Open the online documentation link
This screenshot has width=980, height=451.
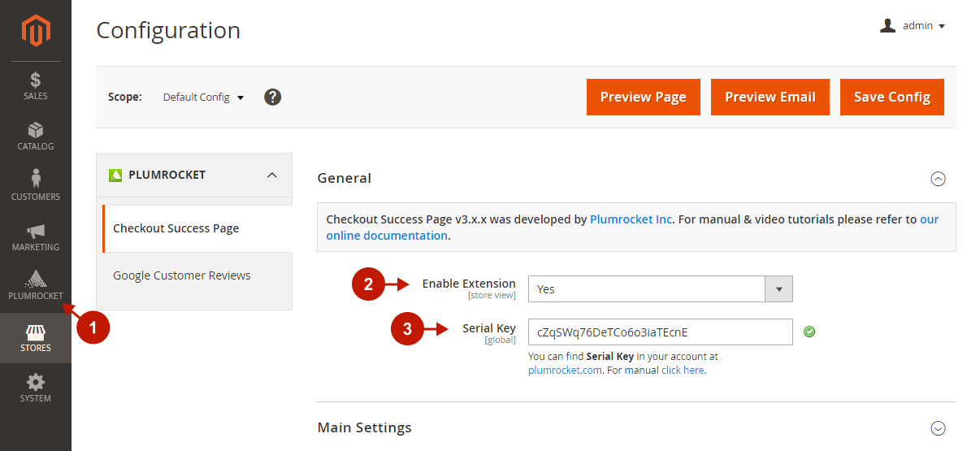click(x=387, y=236)
